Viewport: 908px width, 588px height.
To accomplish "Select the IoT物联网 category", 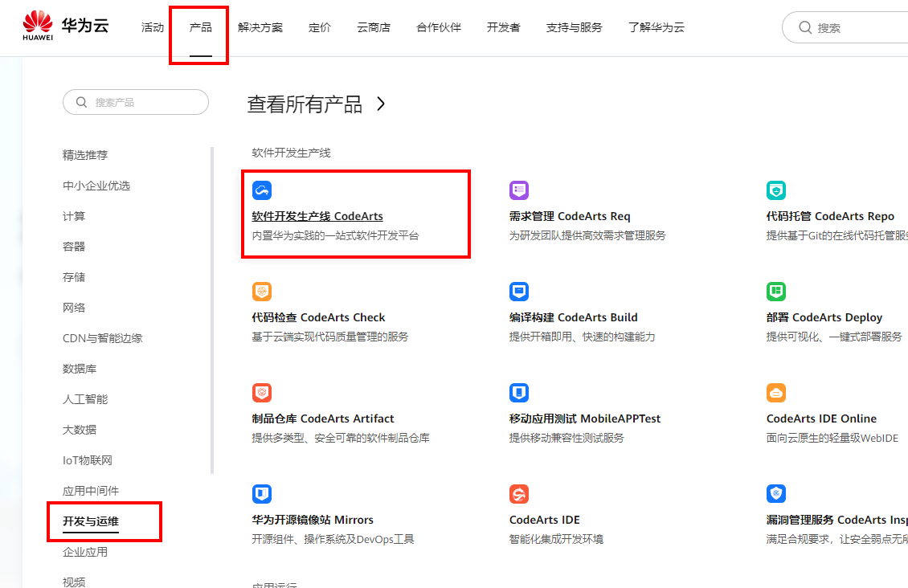I will point(88,460).
